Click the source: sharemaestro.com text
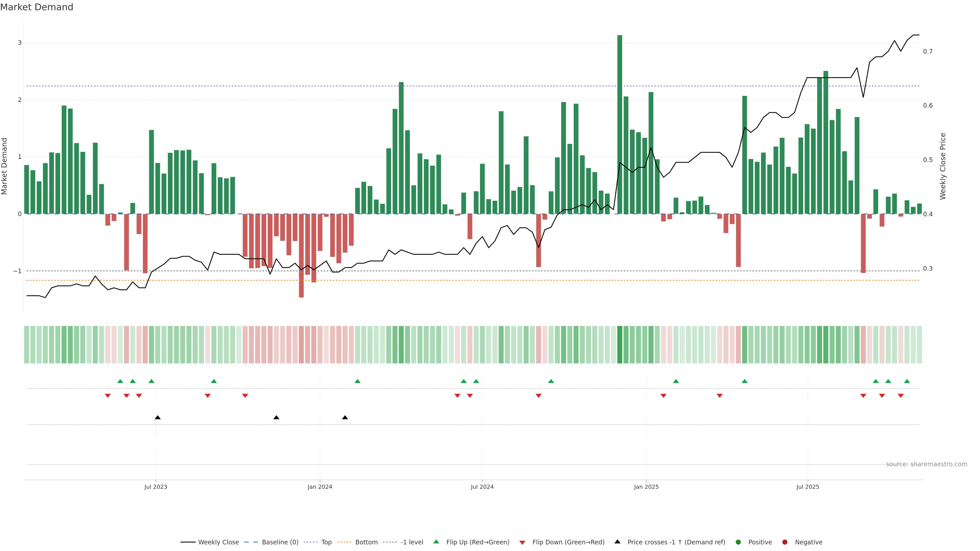The height and width of the screenshot is (551, 980). pos(926,464)
